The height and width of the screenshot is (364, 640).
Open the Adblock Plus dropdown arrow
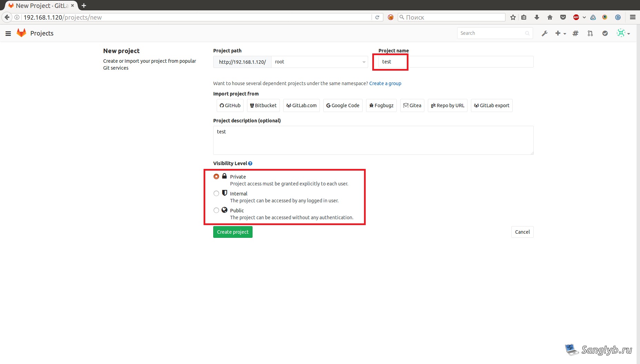click(x=584, y=17)
